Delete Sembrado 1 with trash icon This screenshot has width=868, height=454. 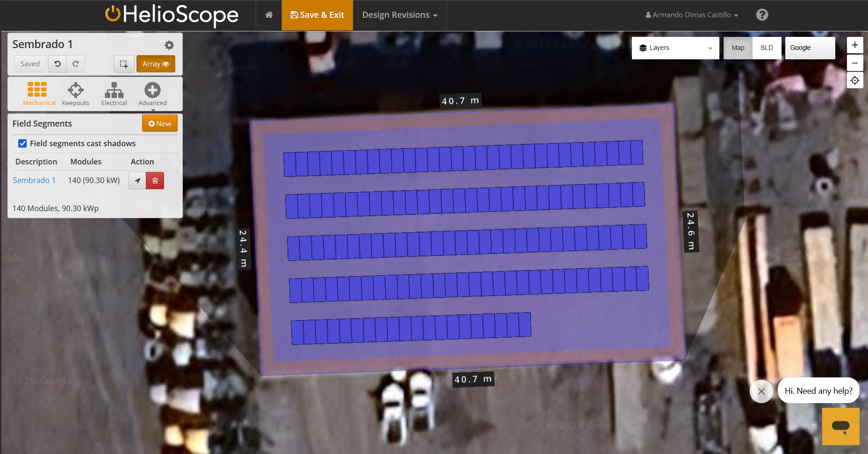tap(155, 181)
